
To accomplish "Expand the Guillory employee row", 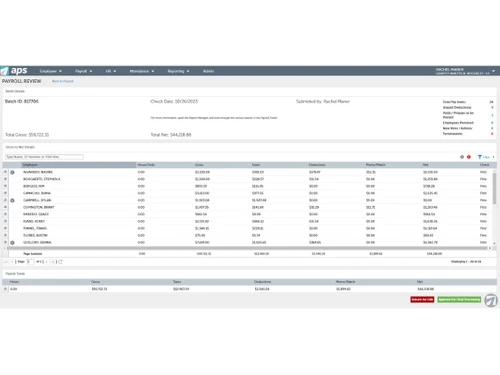I will click(x=5, y=242).
